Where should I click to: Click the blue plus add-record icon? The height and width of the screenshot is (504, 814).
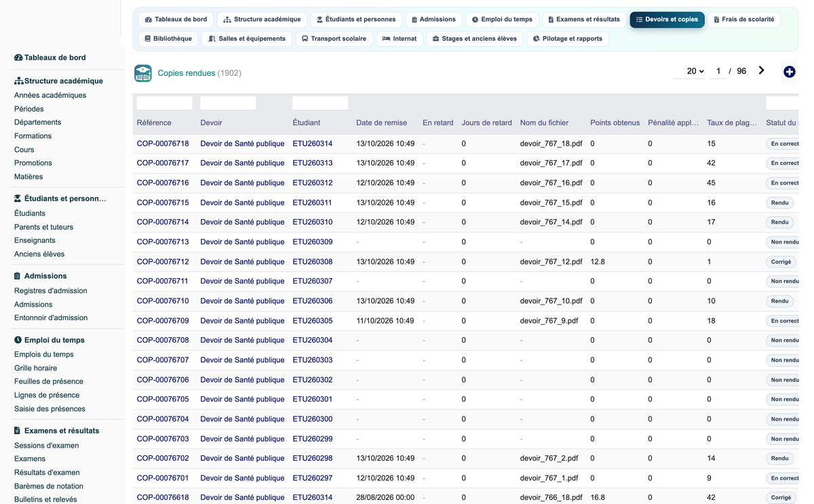point(789,72)
